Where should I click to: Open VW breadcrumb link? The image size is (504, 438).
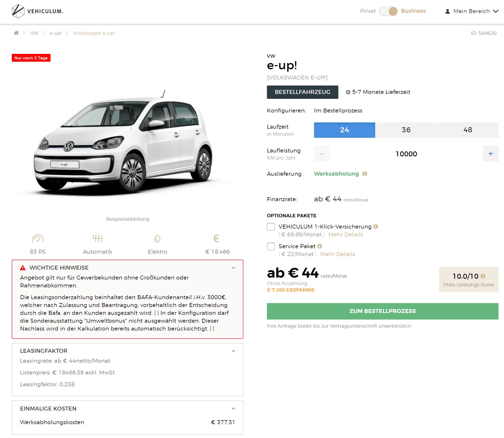[x=34, y=33]
